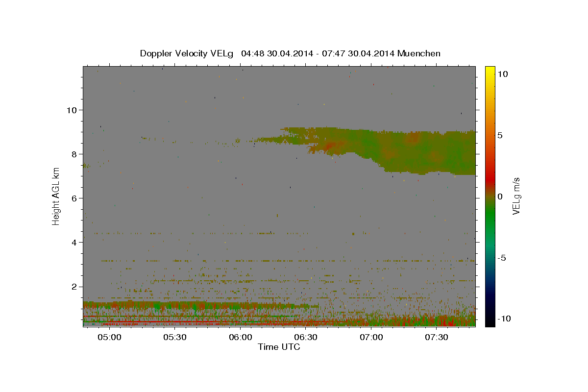Click the '05:30' time axis label
Screen dimensions: 588x392
click(x=175, y=337)
